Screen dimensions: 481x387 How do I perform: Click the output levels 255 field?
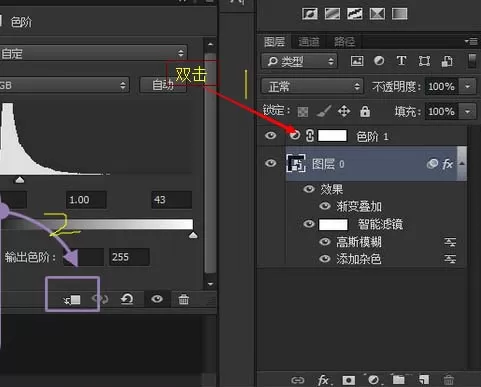[129, 257]
